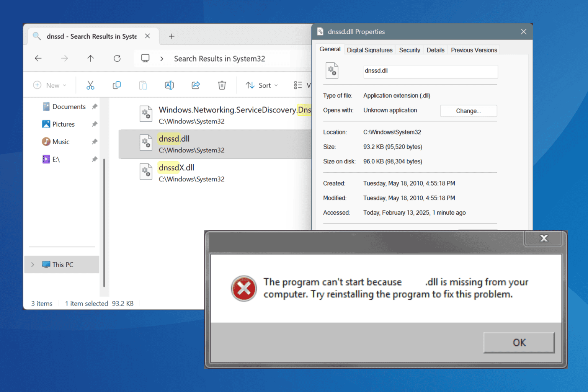The image size is (588, 392).
Task: Select the Size on disk value 96.0 KB
Action: 393,162
